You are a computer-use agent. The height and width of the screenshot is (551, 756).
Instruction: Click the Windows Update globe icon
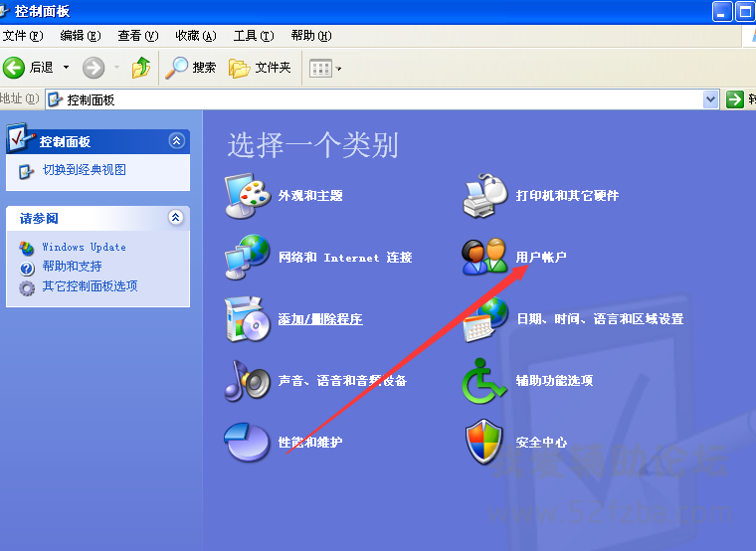[27, 248]
